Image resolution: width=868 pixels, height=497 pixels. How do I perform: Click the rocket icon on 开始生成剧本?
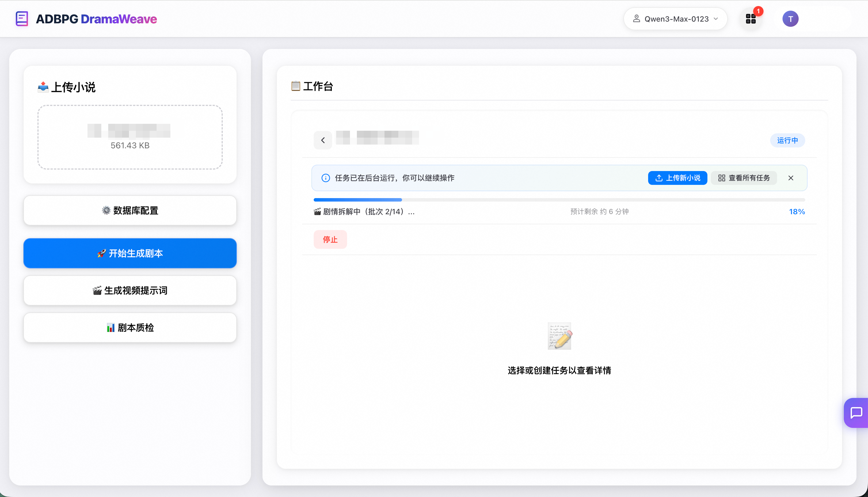101,253
